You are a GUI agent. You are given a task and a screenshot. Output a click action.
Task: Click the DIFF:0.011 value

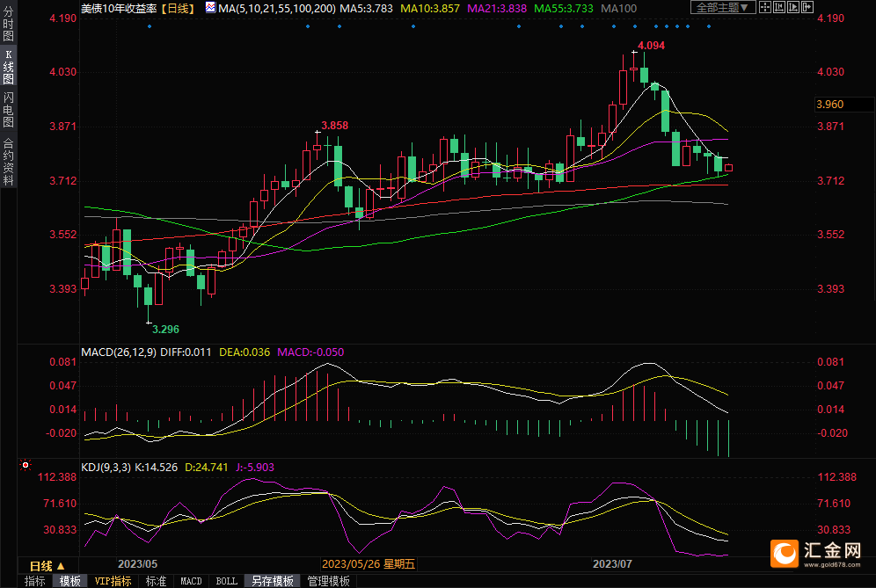point(186,352)
